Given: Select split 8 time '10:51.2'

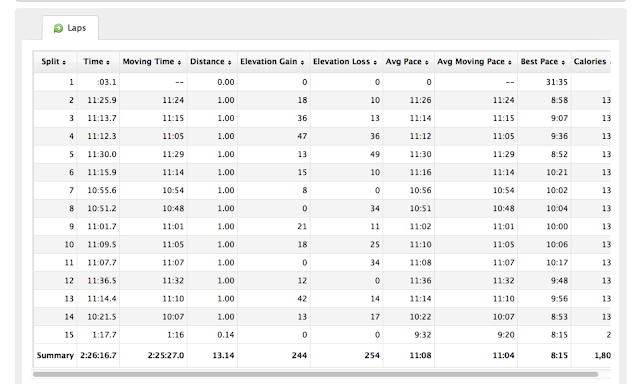Looking at the screenshot, I should (x=102, y=208).
